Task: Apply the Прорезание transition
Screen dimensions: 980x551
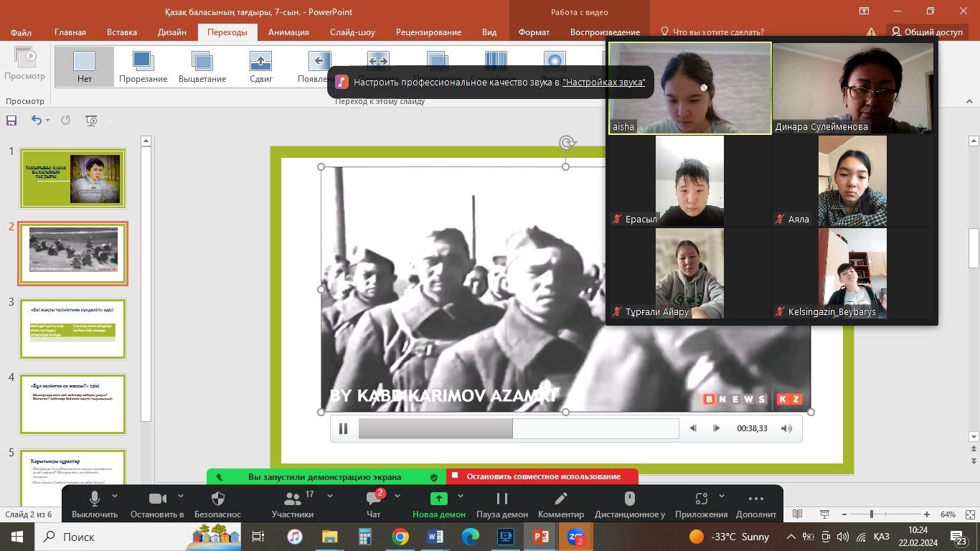Action: click(143, 67)
